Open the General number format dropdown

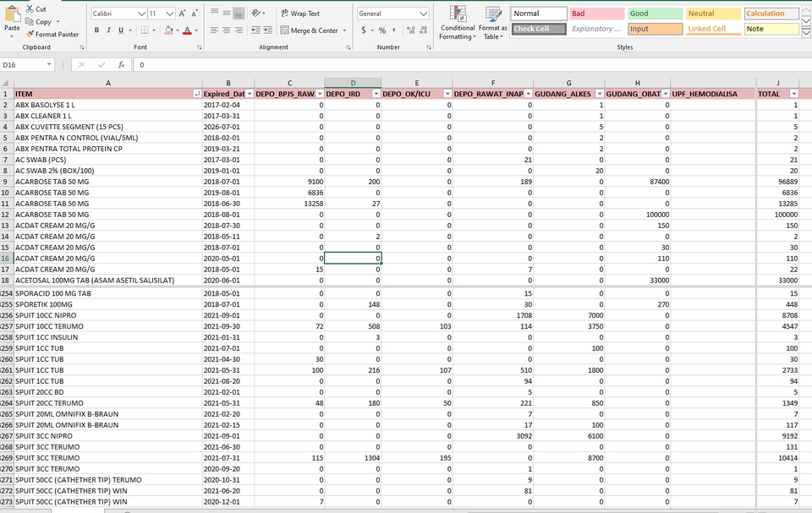(424, 14)
